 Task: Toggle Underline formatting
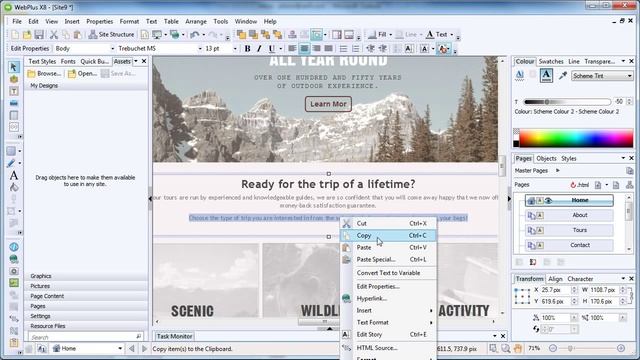tap(271, 49)
